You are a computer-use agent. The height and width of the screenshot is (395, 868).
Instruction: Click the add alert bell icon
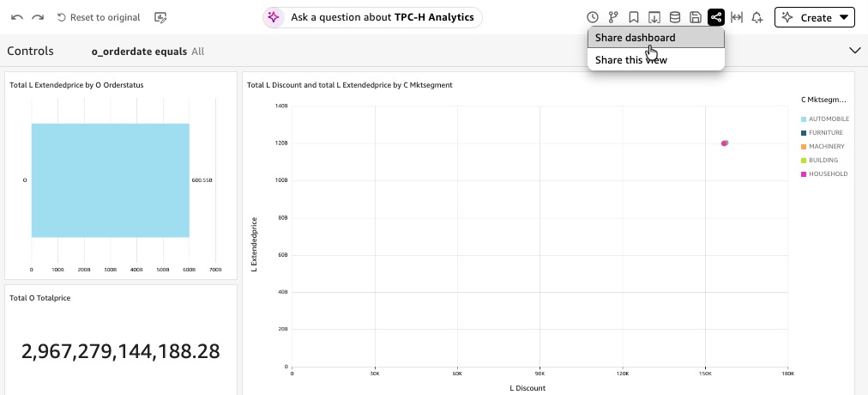[756, 17]
